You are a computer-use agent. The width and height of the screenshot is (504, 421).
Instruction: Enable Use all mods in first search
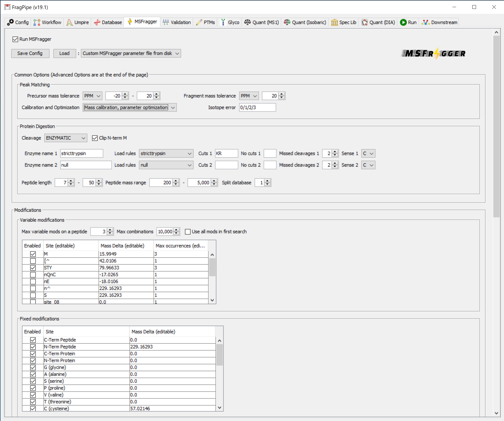[x=188, y=232]
